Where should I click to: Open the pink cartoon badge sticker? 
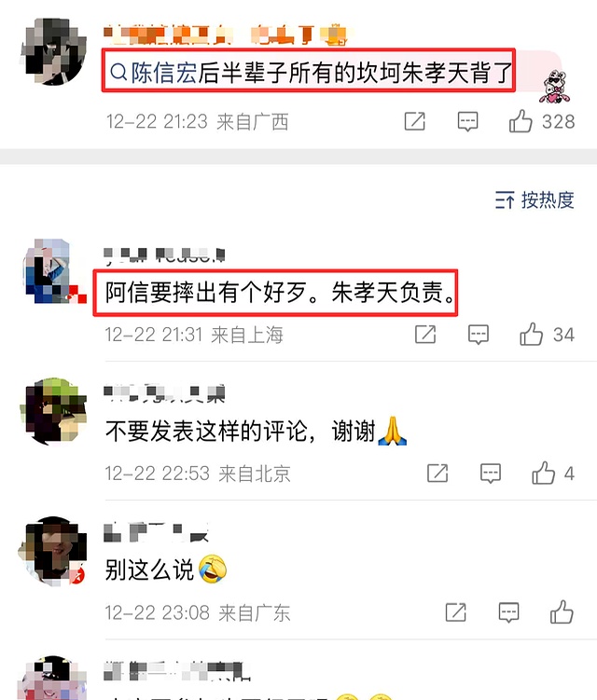(555, 87)
